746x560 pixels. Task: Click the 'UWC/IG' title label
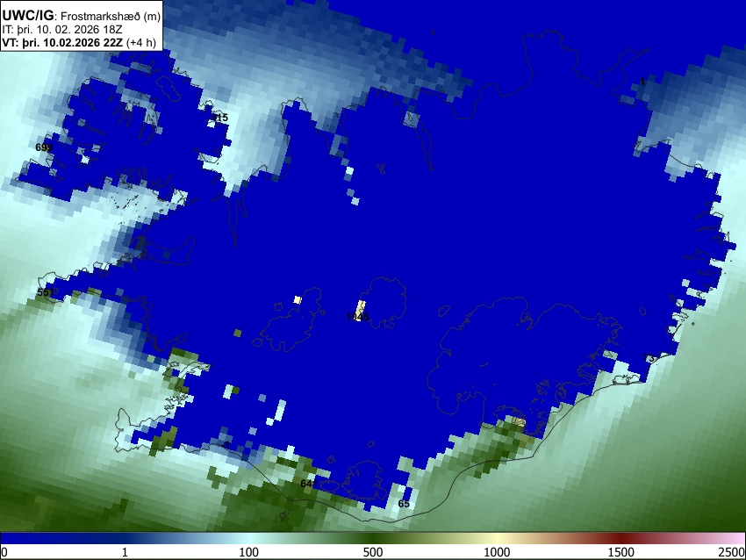[x=27, y=15]
